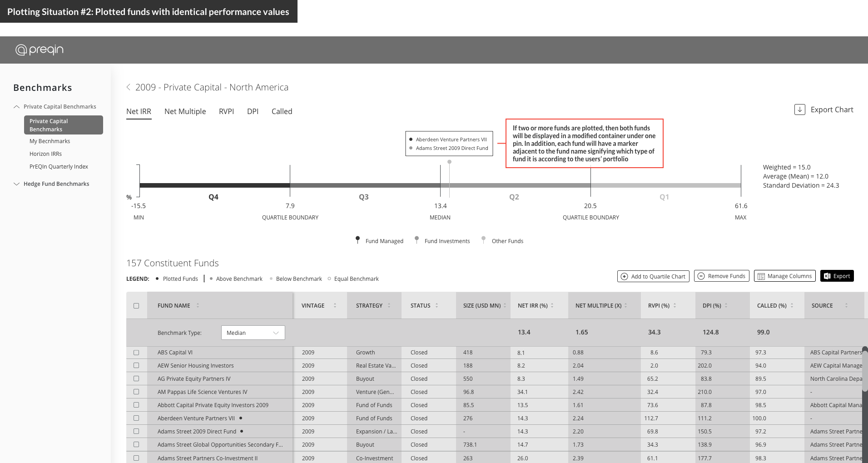Click the Fund Managed pin legend icon
Viewport: 868px width, 463px height.
pyautogui.click(x=357, y=240)
